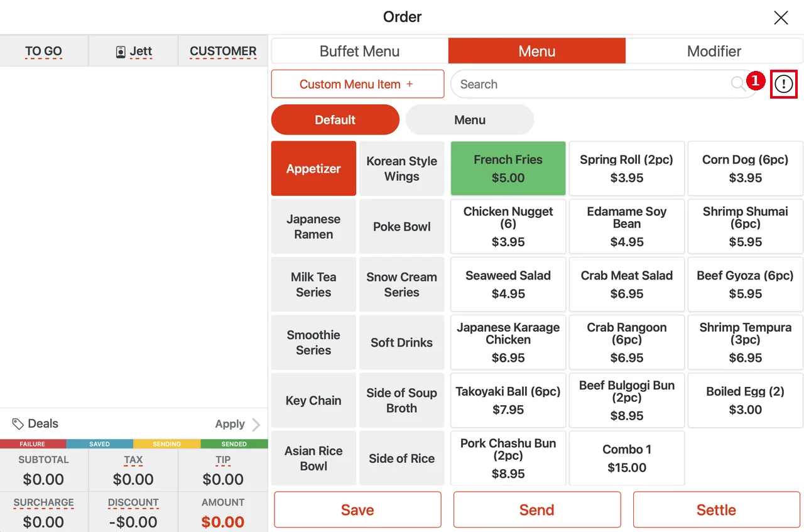The width and height of the screenshot is (804, 532).
Task: Open the Korean Style Wings category
Action: click(x=402, y=168)
